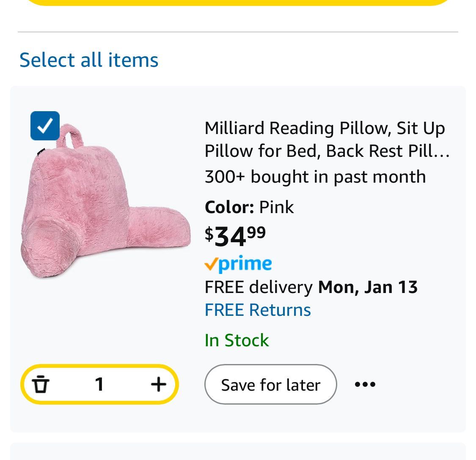This screenshot has width=476, height=460.
Task: Click the $34.99 price
Action: coord(235,236)
